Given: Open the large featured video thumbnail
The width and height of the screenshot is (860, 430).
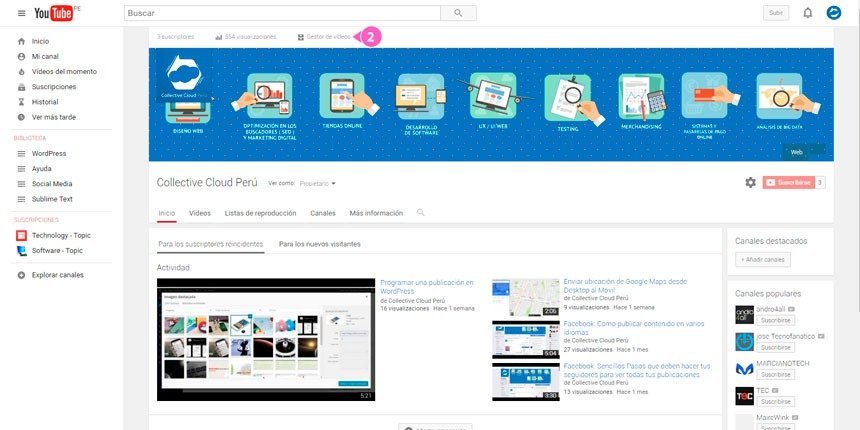Looking at the screenshot, I should click(266, 340).
